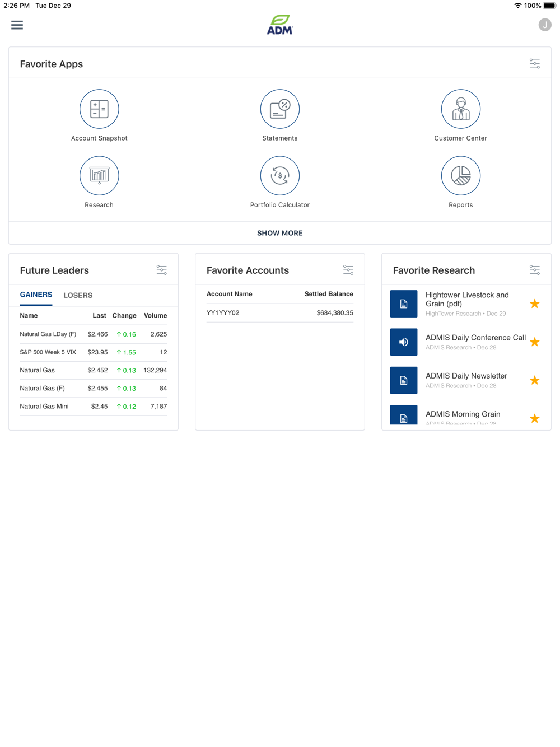
Task: Click the Favorite Research heading
Action: tap(434, 270)
